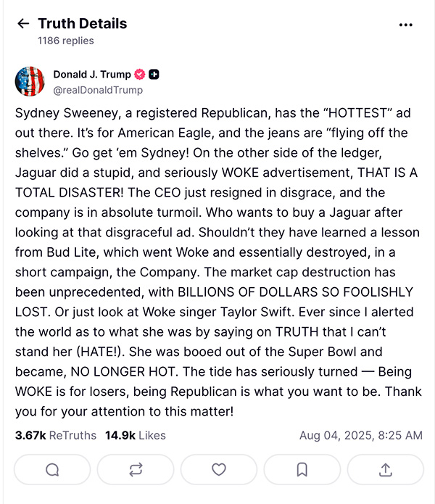Reply to the post via speech bubble icon
This screenshot has width=435, height=504.
(52, 469)
